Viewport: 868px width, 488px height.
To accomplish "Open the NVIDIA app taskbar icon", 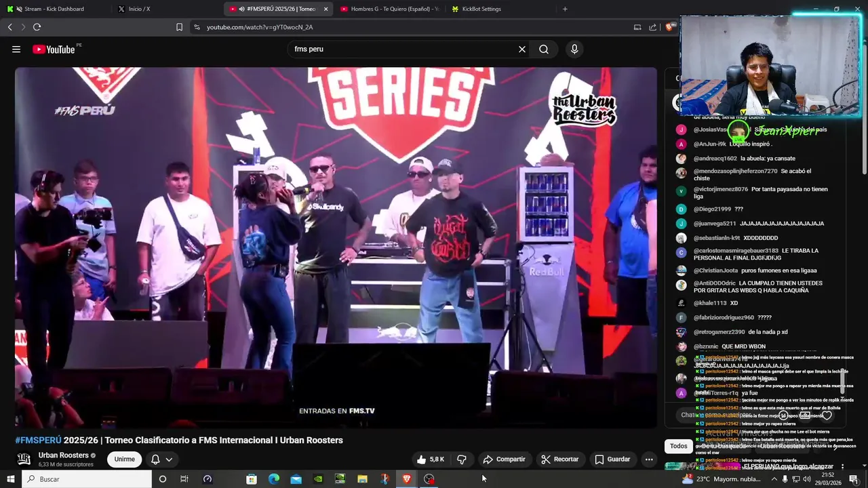I will click(318, 479).
